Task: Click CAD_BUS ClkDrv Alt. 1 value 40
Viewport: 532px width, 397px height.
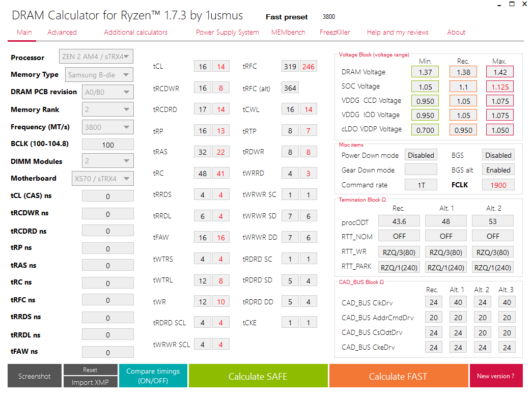Action: (x=458, y=302)
